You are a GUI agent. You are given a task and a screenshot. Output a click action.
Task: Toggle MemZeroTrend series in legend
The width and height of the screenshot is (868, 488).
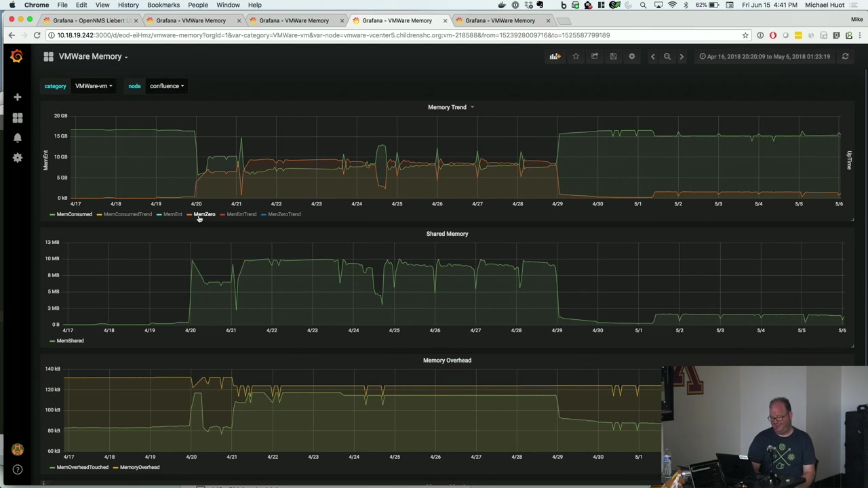284,214
